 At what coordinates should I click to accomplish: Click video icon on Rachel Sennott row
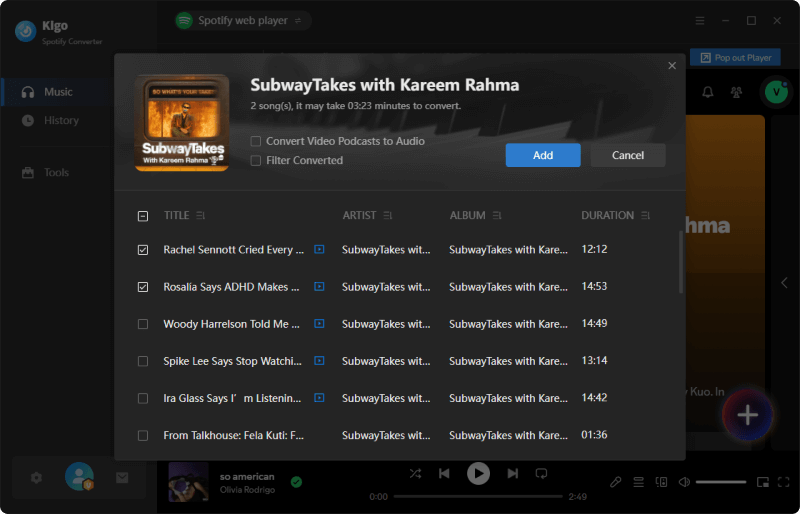319,250
